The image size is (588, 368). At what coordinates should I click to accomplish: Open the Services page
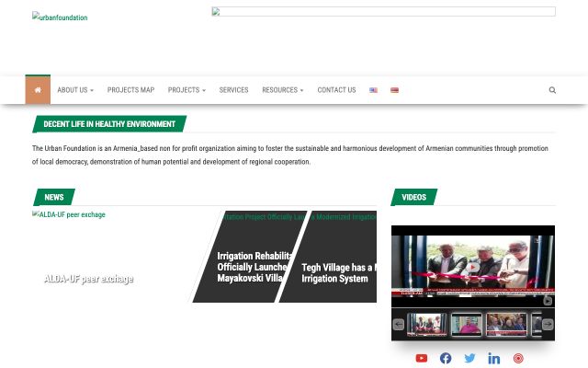pos(233,90)
